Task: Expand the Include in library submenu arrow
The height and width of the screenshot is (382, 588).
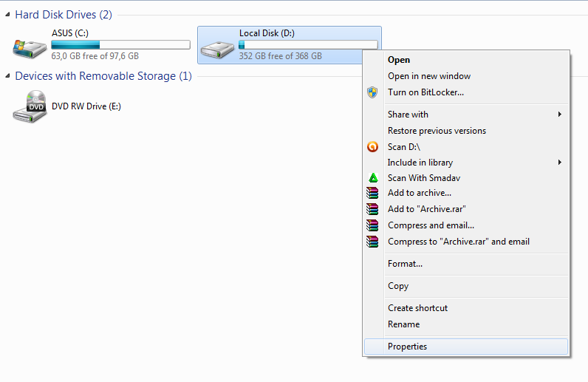Action: (559, 162)
